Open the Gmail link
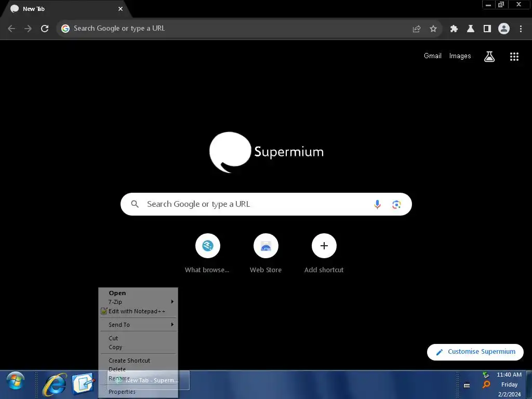This screenshot has height=399, width=532. pos(433,56)
